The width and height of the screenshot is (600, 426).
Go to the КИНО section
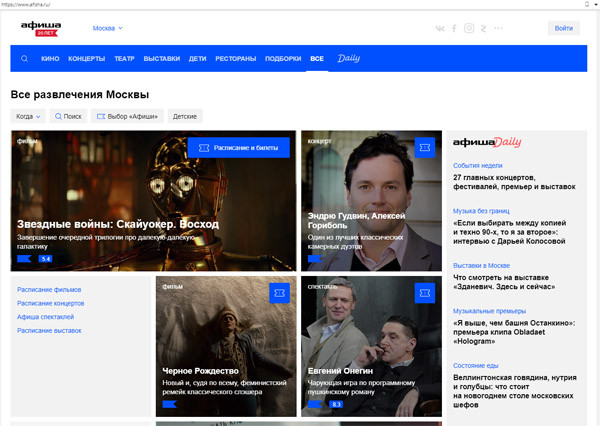pyautogui.click(x=50, y=59)
